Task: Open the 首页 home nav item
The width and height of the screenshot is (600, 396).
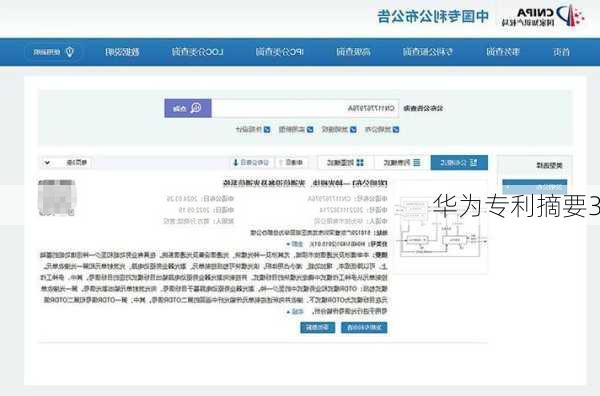Action: (x=561, y=52)
